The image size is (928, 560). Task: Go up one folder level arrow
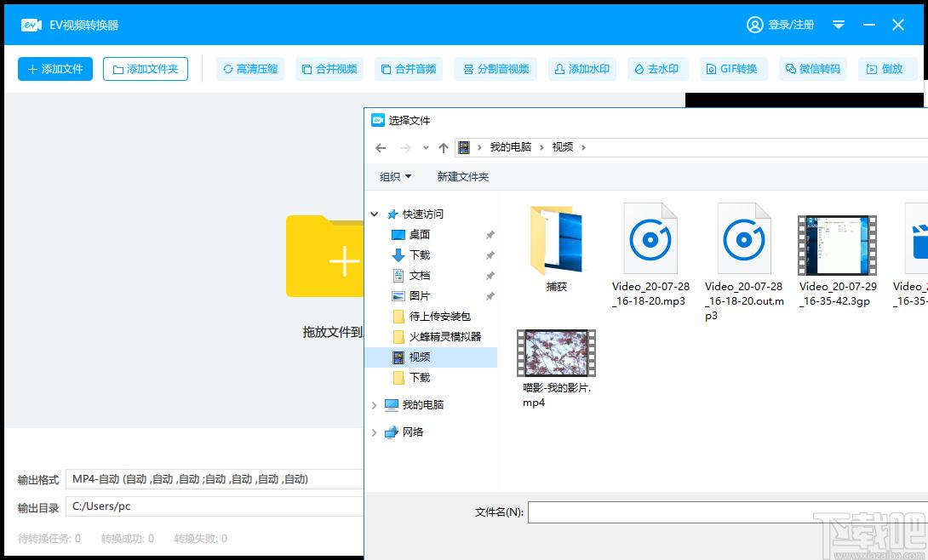[444, 148]
